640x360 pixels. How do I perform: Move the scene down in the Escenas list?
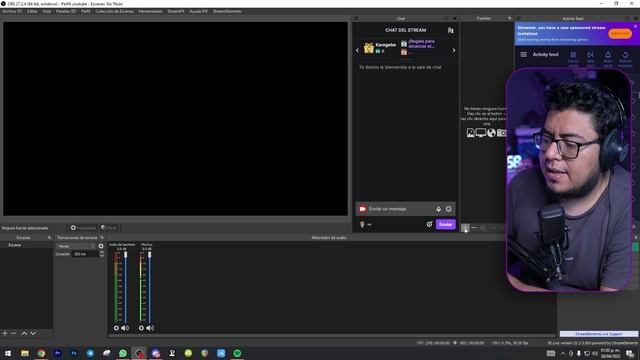[33, 333]
